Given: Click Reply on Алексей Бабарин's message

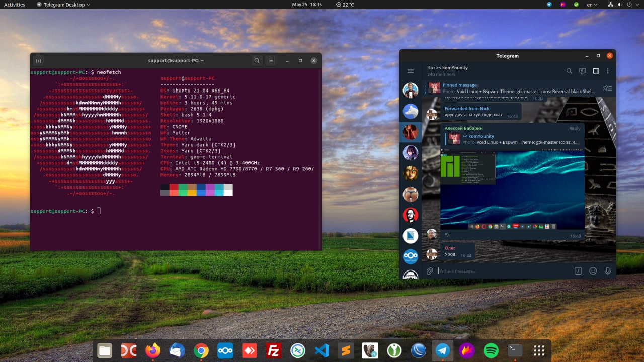Looking at the screenshot, I should [x=575, y=128].
